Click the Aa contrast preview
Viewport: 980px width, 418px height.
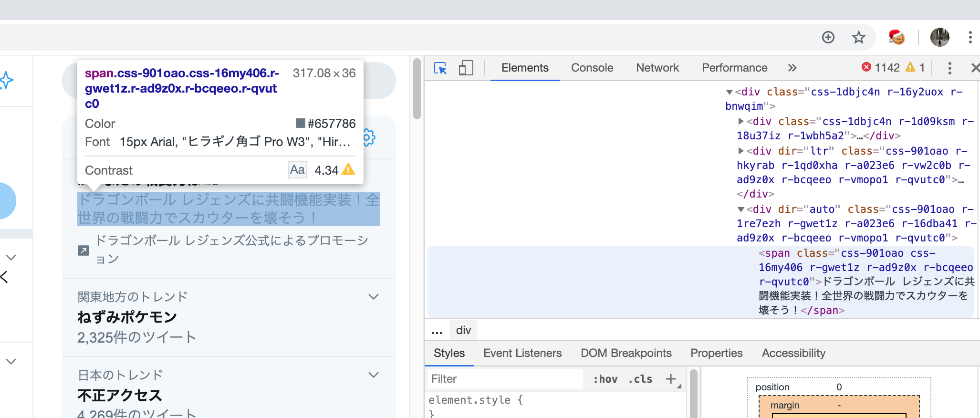click(297, 169)
